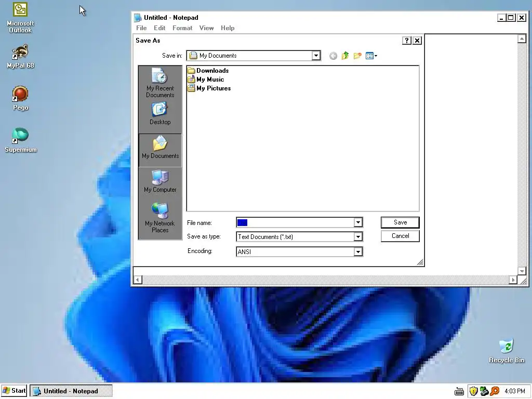Open the Format menu in Notepad

(182, 28)
